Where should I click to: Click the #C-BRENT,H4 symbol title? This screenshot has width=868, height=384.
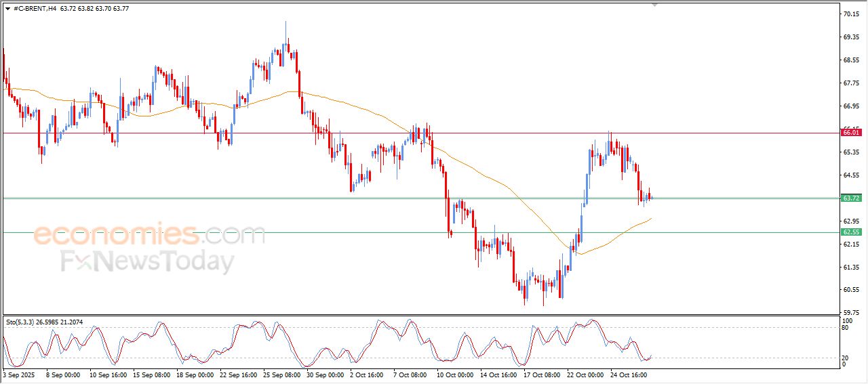click(x=35, y=9)
